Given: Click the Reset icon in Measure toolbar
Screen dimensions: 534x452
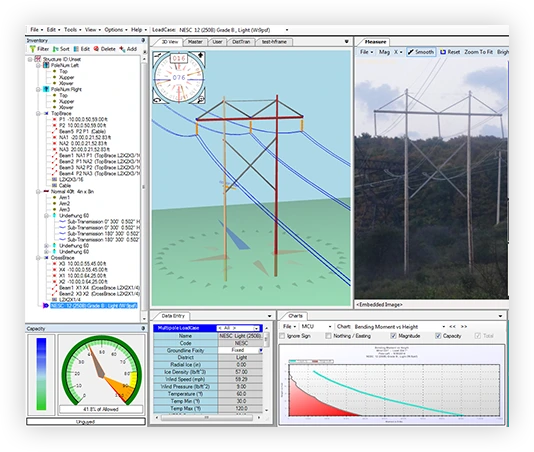Looking at the screenshot, I should [x=443, y=52].
